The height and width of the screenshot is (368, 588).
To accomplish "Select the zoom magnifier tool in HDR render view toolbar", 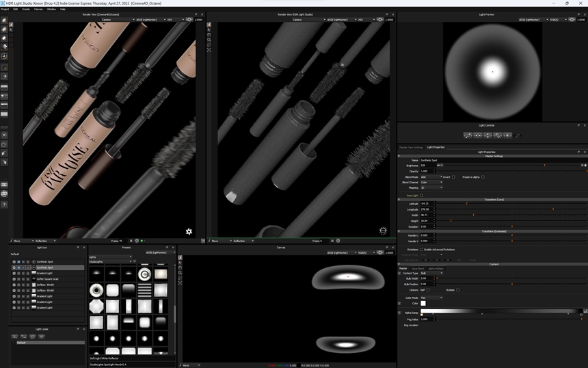I will (209, 40).
